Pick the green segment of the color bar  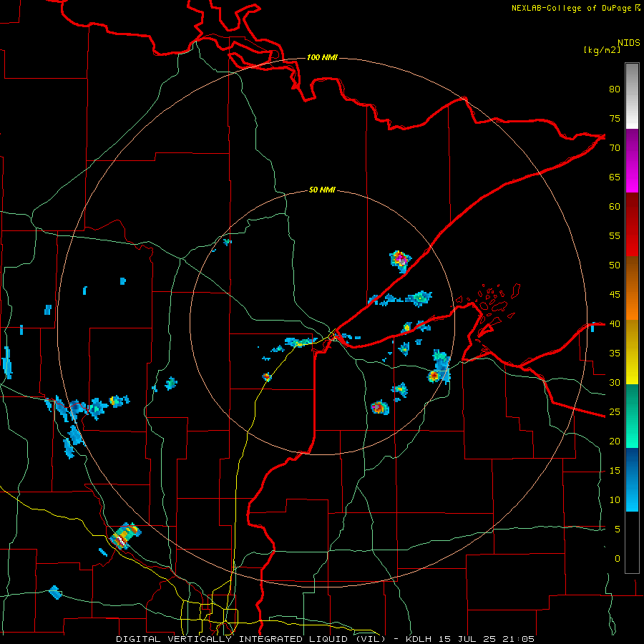[632, 416]
